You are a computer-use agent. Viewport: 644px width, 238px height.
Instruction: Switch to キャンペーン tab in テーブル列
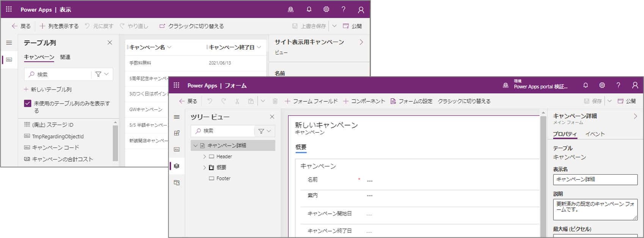click(x=39, y=57)
